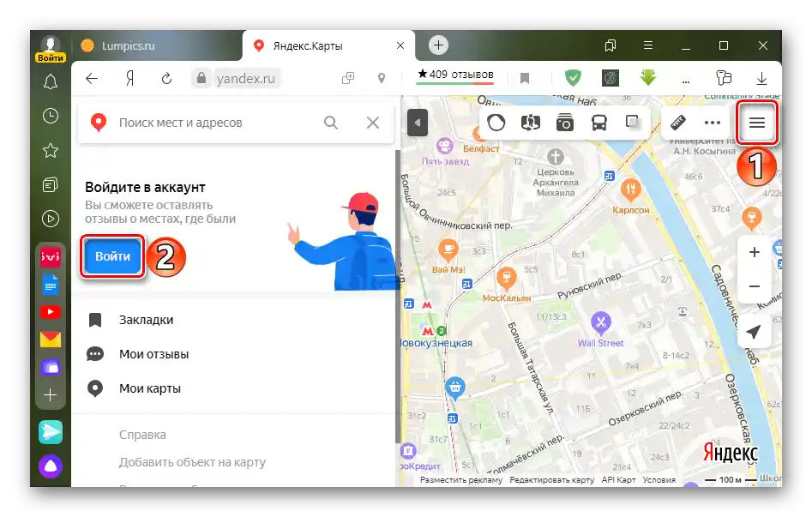This screenshot has width=812, height=517.
Task: Click the МосКальян map marker
Action: click(x=506, y=279)
